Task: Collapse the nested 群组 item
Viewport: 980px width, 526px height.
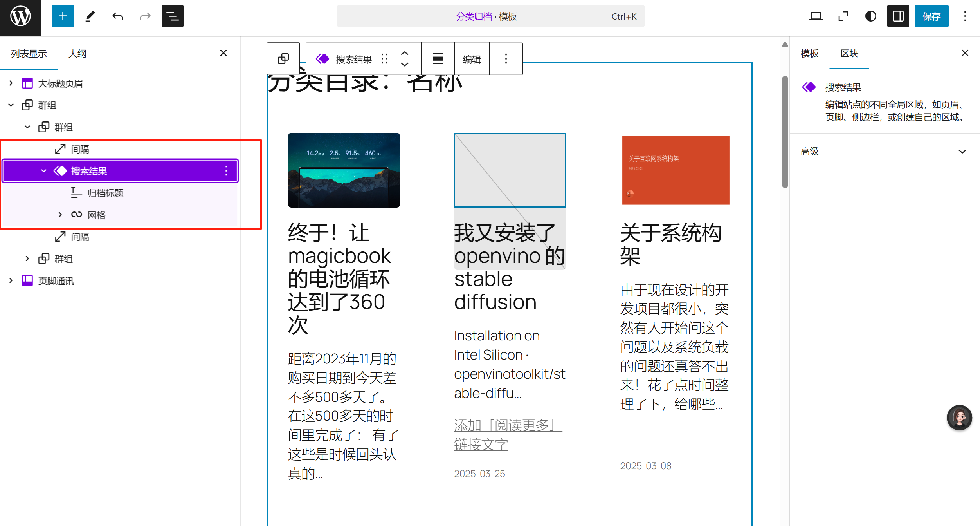Action: pyautogui.click(x=27, y=127)
